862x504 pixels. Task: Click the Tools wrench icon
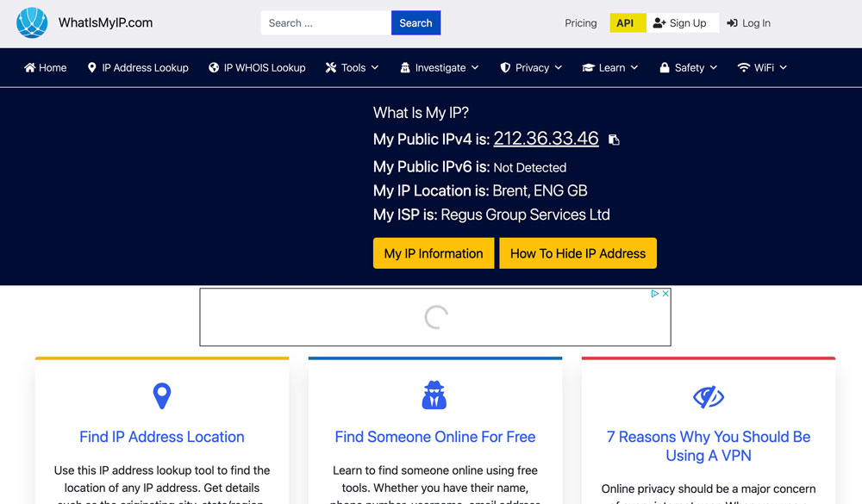[x=331, y=67]
